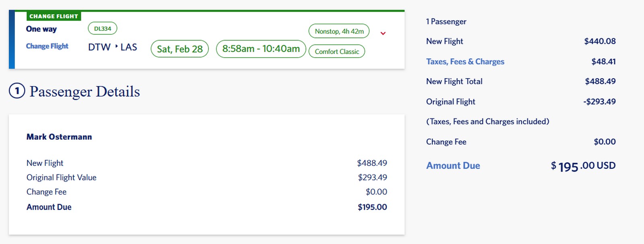Select the Comfort Classic fare badge

(x=336, y=51)
